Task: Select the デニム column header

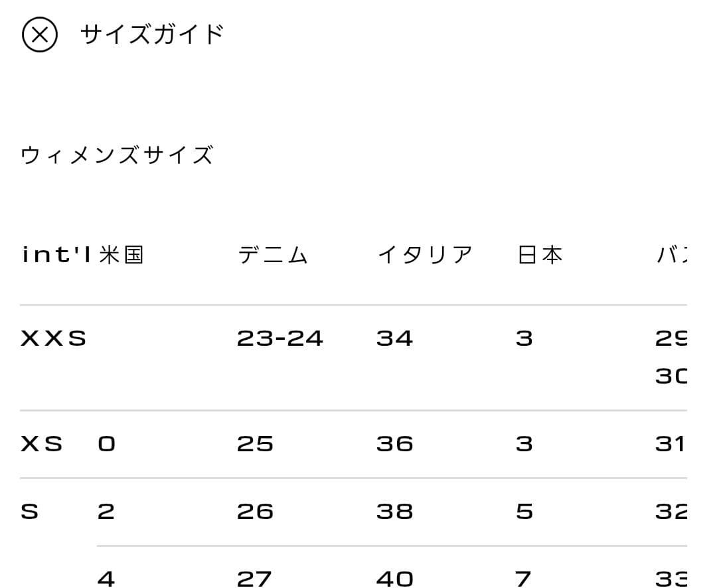Action: point(273,255)
